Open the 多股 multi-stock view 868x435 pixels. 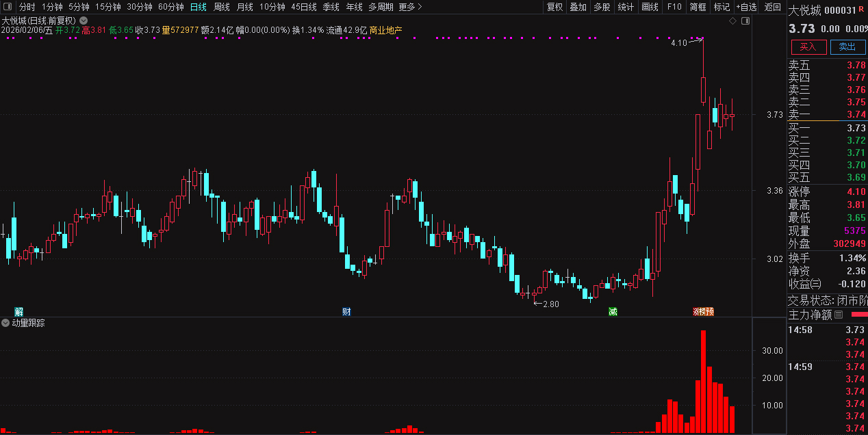(x=602, y=7)
